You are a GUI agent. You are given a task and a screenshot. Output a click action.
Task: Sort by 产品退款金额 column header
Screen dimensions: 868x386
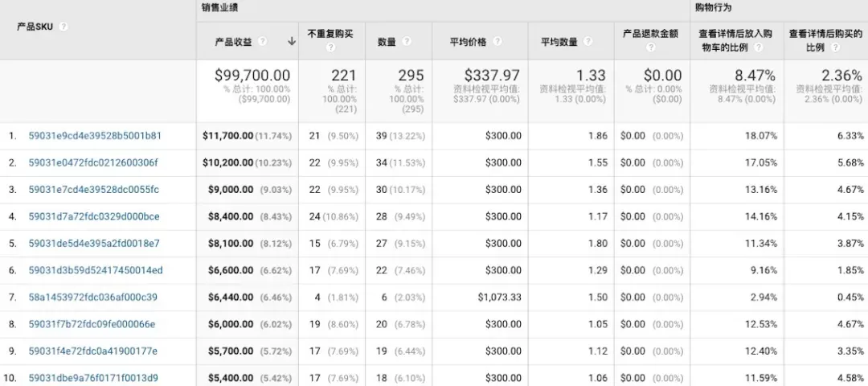coord(650,35)
